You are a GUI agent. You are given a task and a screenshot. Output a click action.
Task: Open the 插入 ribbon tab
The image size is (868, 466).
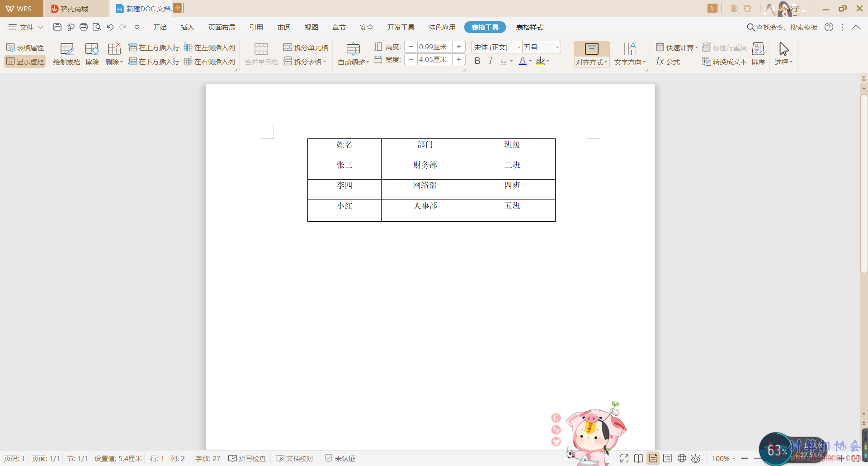tap(188, 27)
